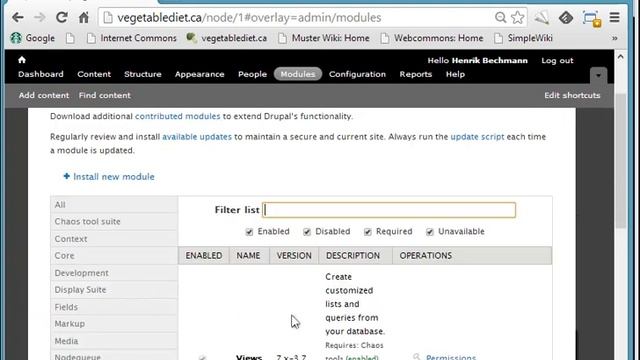The height and width of the screenshot is (360, 640).
Task: Click Edit shortcuts link
Action: pos(572,95)
